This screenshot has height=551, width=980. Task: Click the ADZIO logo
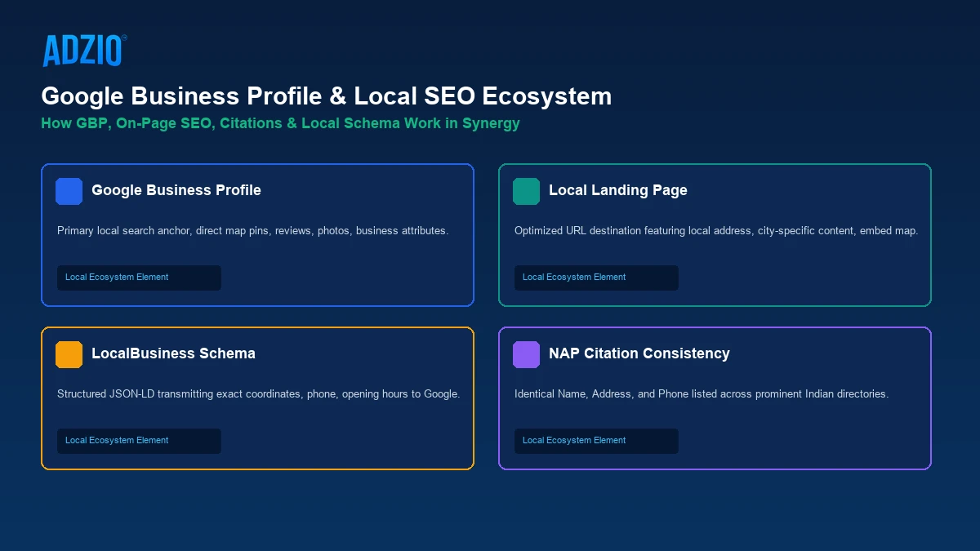[84, 51]
